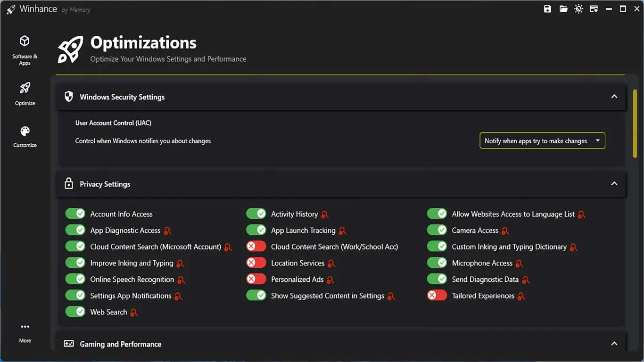This screenshot has width=644, height=362.
Task: Click red icon next to Personalized Ads
Action: tap(330, 280)
